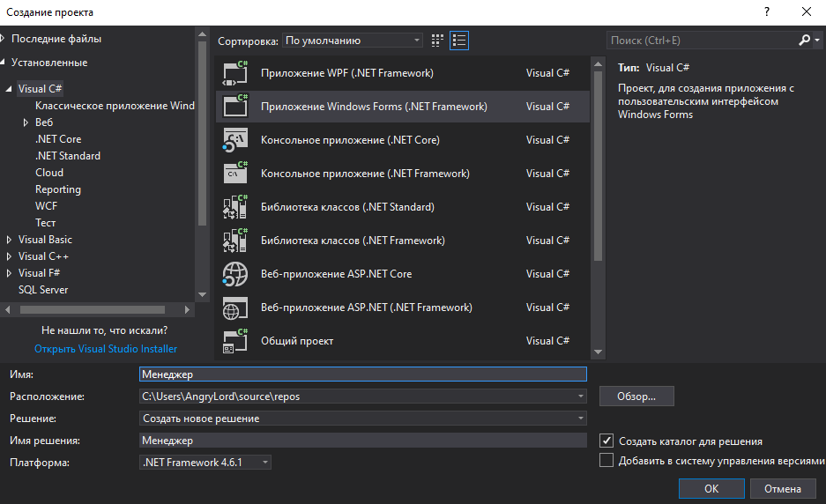Click the Поиск (Ctrl+E) search box

[x=703, y=40]
